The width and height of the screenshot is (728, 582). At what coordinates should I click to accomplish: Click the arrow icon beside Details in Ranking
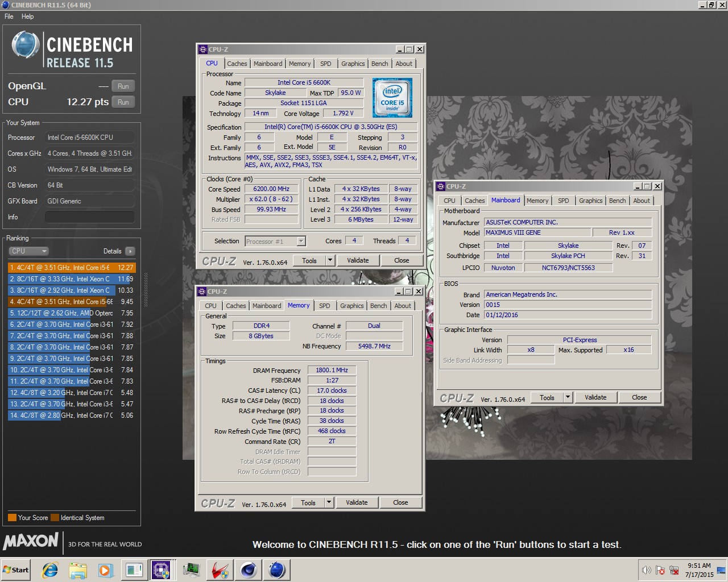[x=130, y=251]
